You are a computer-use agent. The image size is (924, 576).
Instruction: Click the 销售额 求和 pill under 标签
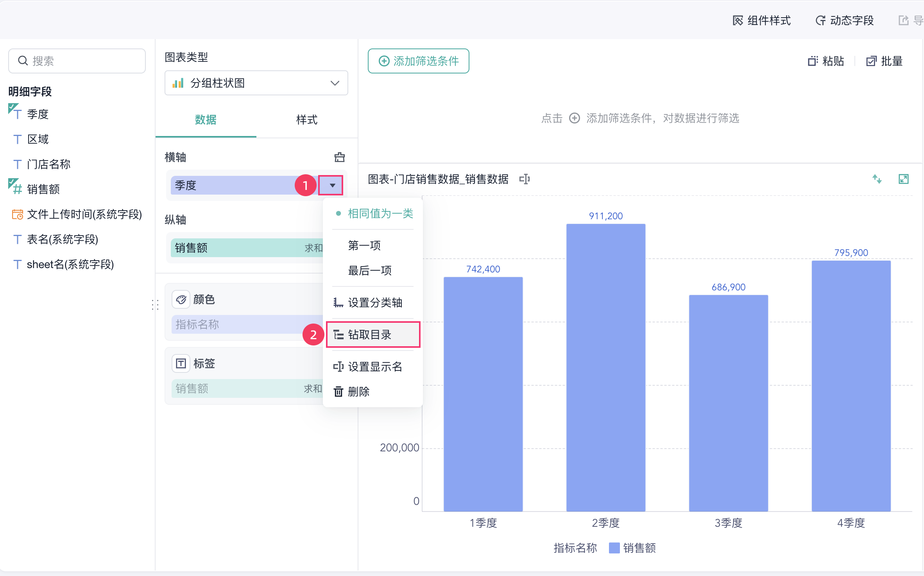[247, 388]
